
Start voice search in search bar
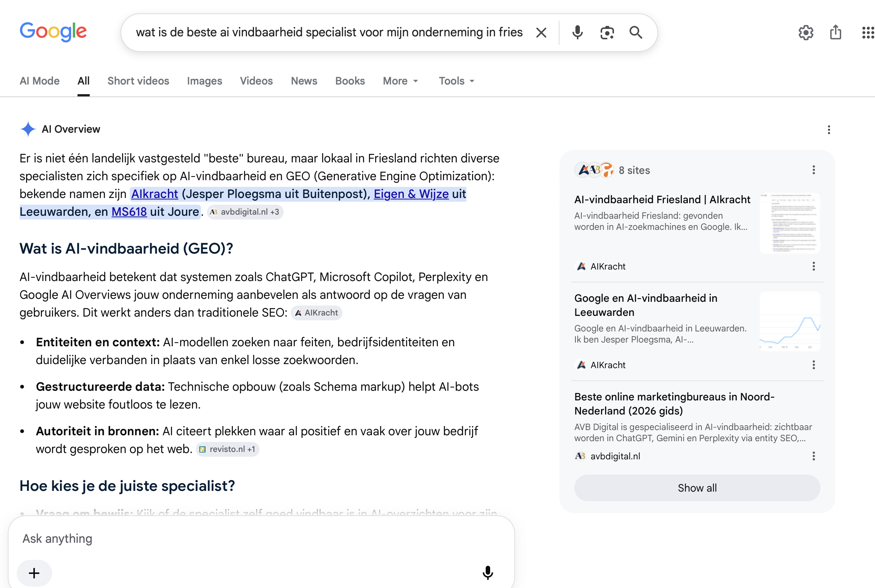tap(578, 33)
